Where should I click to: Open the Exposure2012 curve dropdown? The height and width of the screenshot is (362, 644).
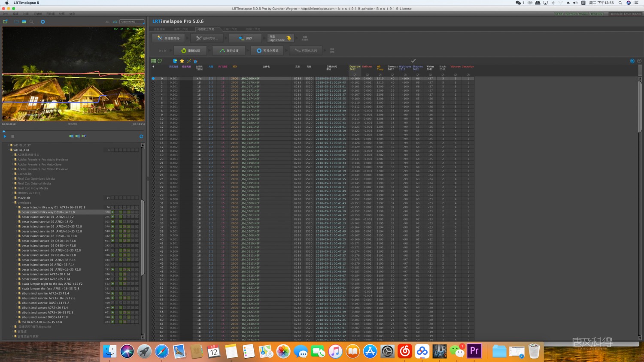pyautogui.click(x=132, y=21)
